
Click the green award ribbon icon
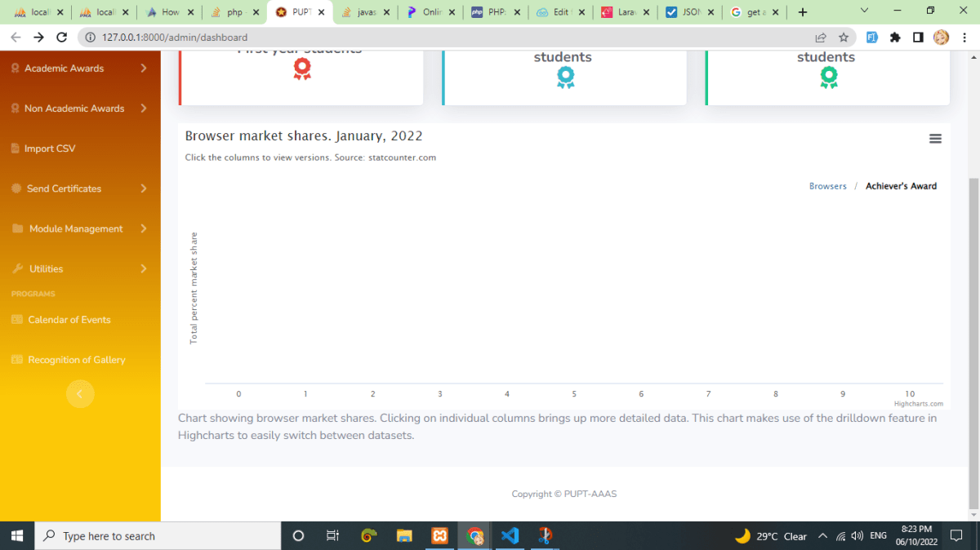tap(829, 78)
